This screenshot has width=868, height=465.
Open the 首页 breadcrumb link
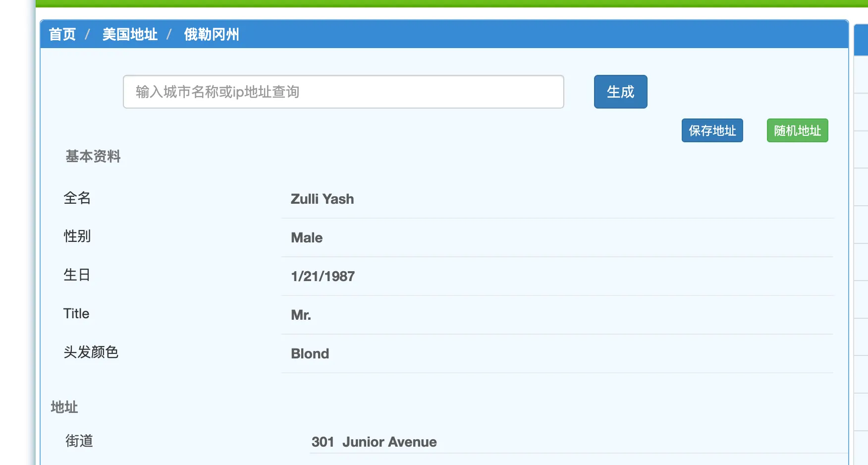point(62,35)
